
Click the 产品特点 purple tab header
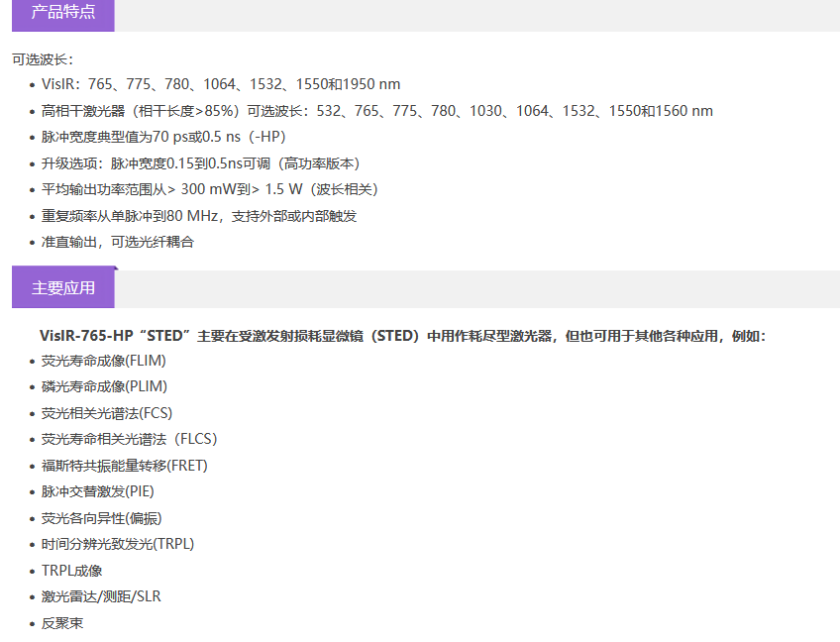[x=63, y=13]
